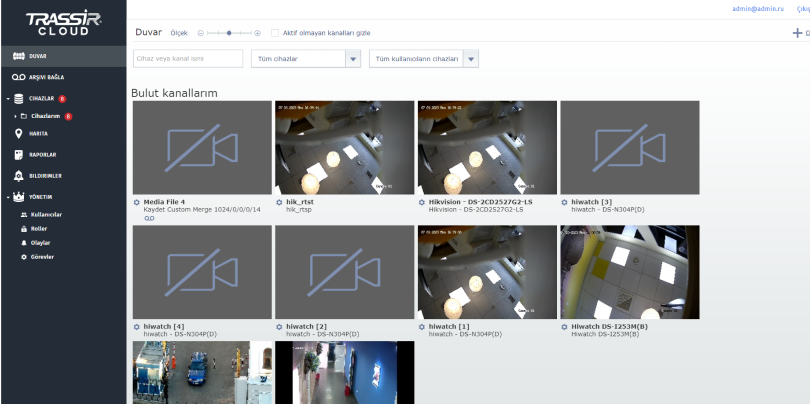Open settings gear for hiwatch [4]
Image resolution: width=810 pixels, height=404 pixels.
pos(137,327)
